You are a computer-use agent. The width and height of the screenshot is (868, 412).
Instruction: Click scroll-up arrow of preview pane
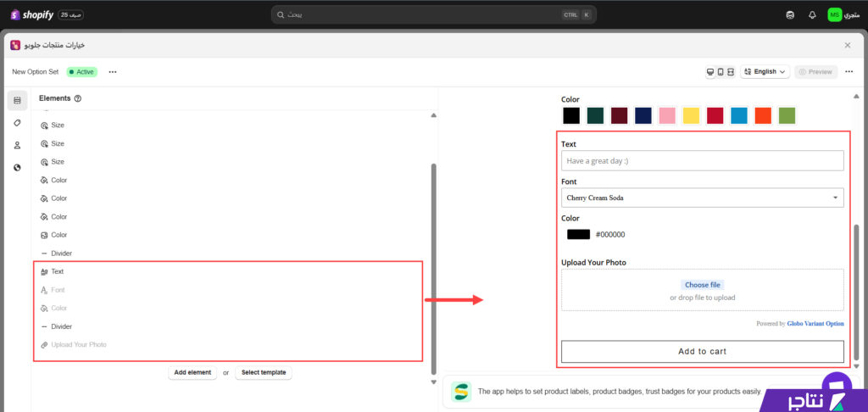tap(856, 97)
